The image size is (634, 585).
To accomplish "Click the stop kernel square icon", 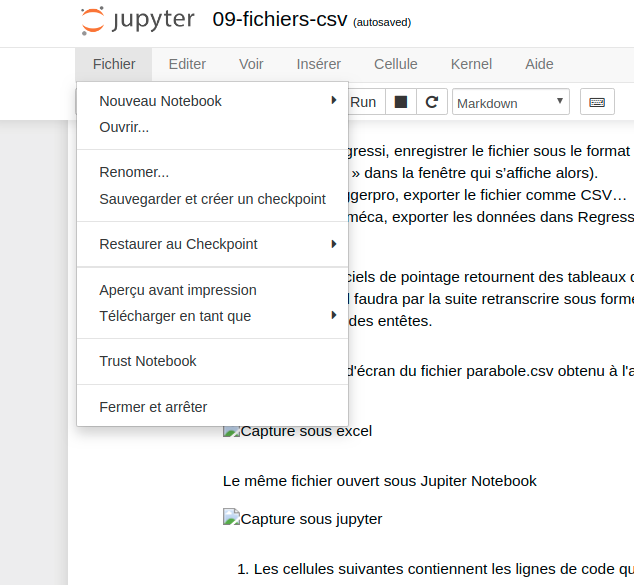I will pos(401,102).
